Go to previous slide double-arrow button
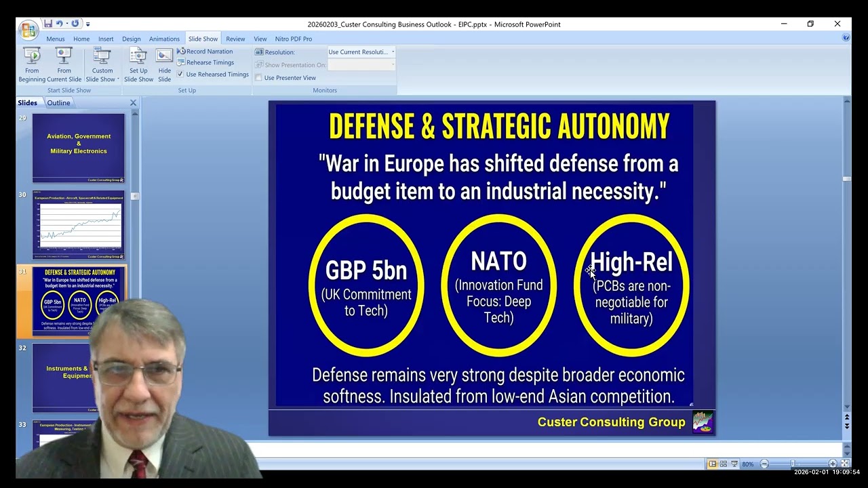Viewport: 868px width, 488px height. (x=847, y=418)
